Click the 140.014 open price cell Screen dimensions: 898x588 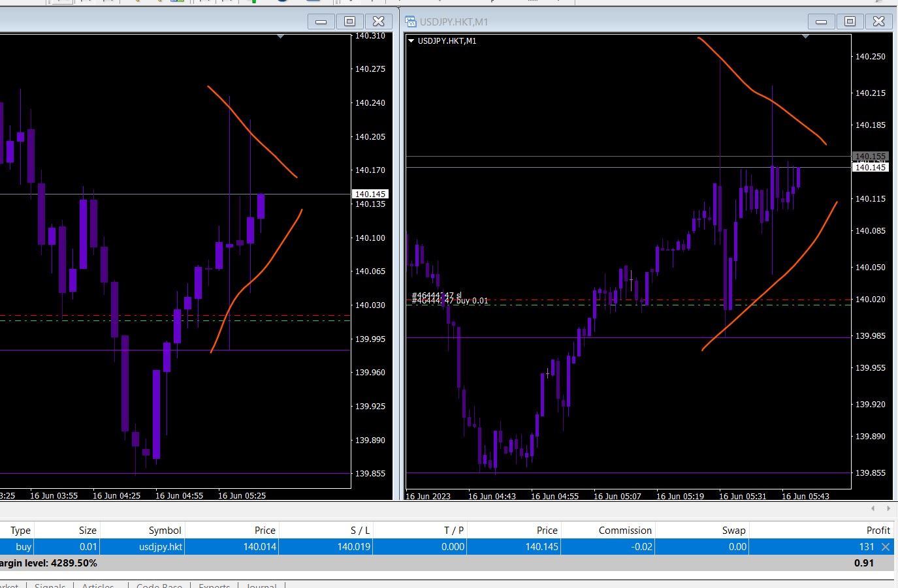pyautogui.click(x=260, y=547)
